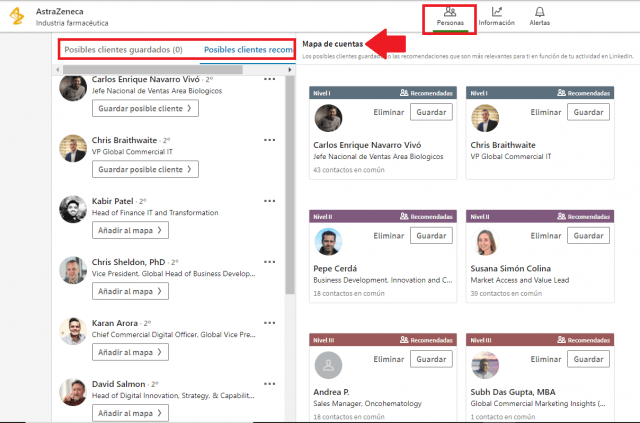Click Guardar on Carlos Enrique Navarro card
Image resolution: width=640 pixels, height=423 pixels.
coord(431,112)
